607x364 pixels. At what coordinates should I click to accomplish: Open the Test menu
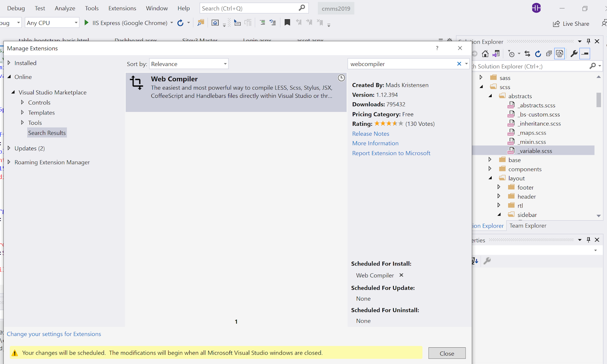[x=40, y=8]
